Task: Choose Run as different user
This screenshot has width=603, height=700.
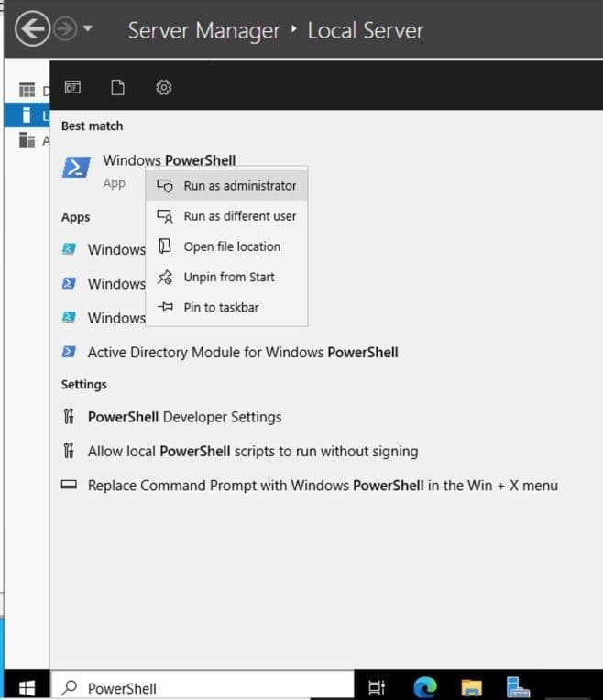Action: click(x=226, y=216)
